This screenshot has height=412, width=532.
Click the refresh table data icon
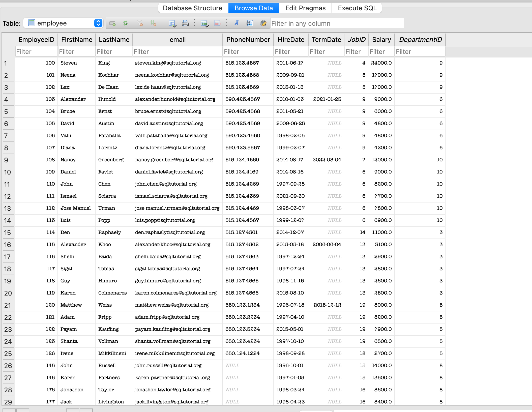125,23
